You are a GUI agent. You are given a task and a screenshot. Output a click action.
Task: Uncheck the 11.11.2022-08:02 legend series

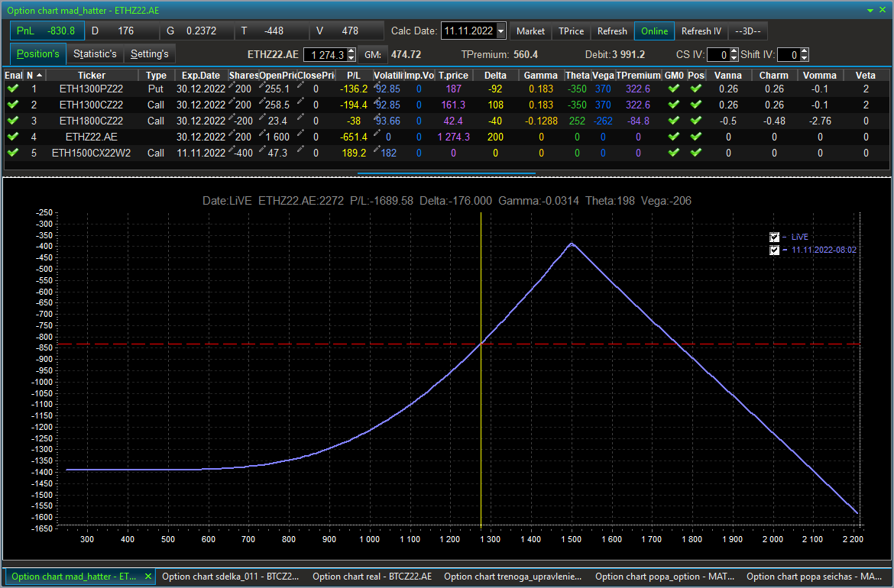(x=774, y=250)
